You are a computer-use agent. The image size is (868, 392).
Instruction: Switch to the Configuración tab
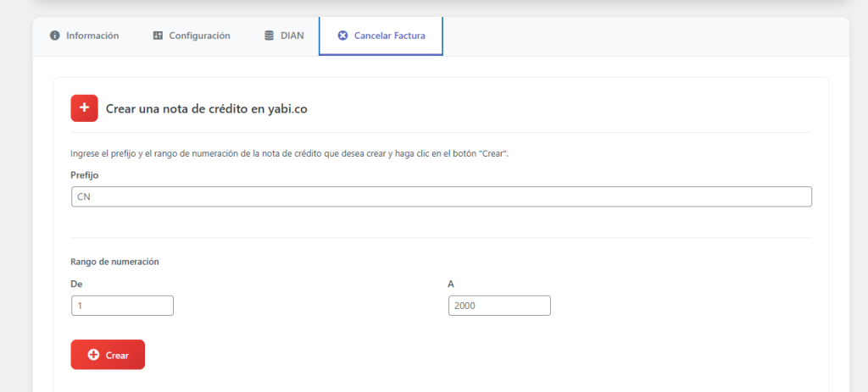click(192, 36)
